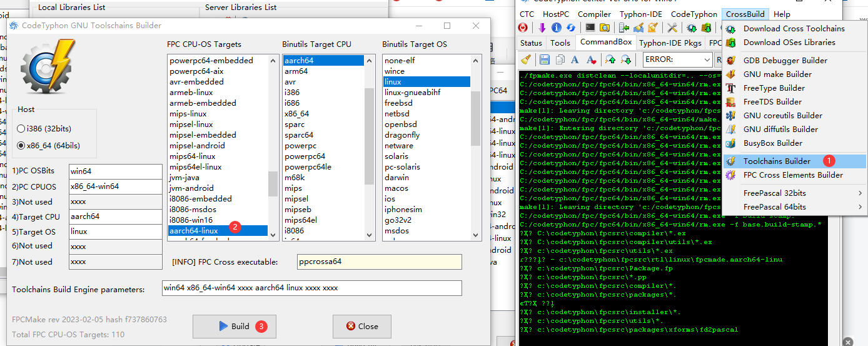Viewport: 868px width, 346px height.
Task: Open the ERROR: combo box dropdown
Action: click(707, 59)
